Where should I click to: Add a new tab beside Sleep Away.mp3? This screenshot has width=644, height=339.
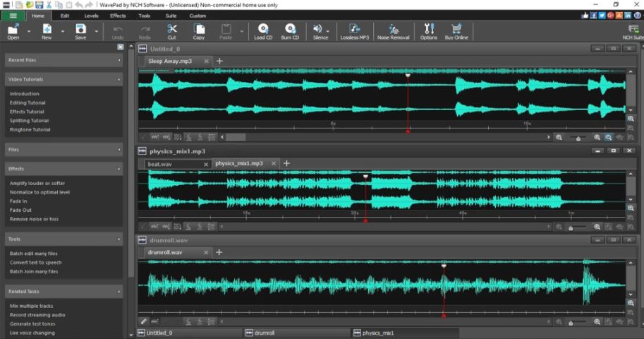pyautogui.click(x=219, y=61)
